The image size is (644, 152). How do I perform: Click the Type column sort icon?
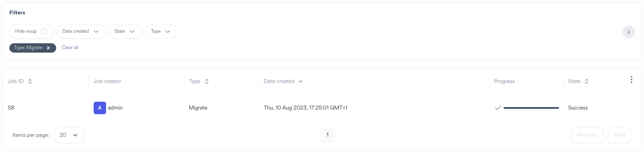coord(207,81)
